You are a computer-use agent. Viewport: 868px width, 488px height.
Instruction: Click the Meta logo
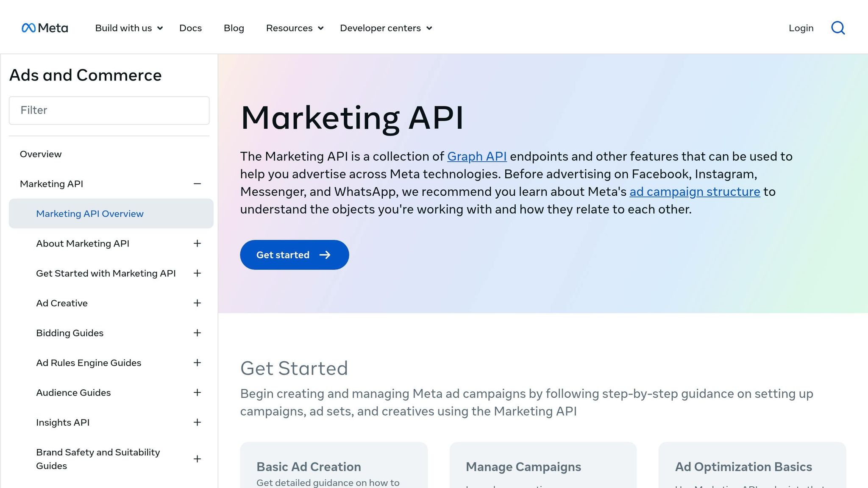click(x=45, y=28)
